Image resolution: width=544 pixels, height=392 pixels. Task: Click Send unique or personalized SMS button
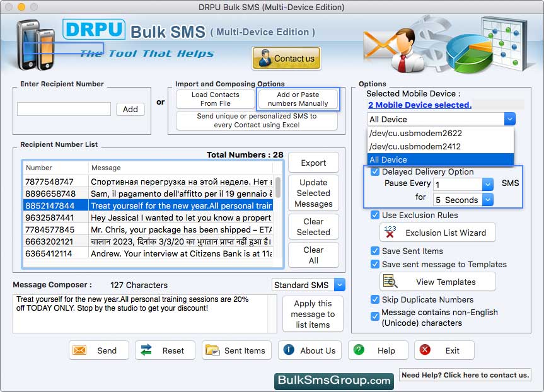(257, 120)
